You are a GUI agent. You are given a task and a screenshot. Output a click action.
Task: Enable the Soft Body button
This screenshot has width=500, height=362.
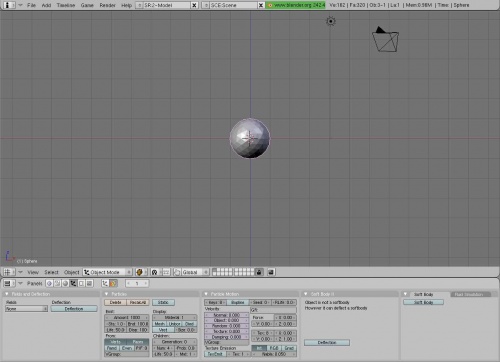click(x=423, y=302)
